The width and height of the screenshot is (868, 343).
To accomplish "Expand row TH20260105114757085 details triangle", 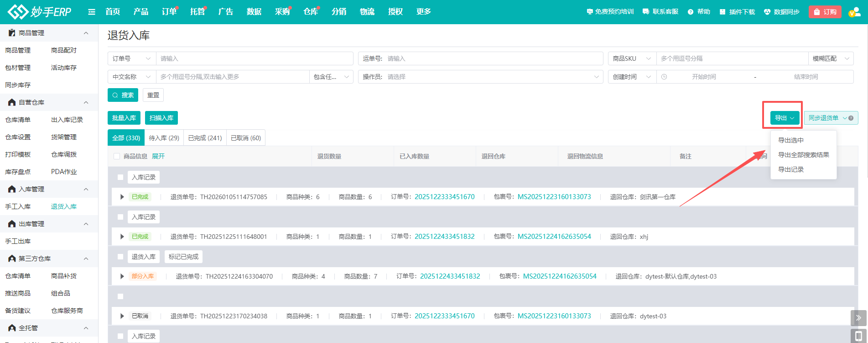I will (122, 197).
